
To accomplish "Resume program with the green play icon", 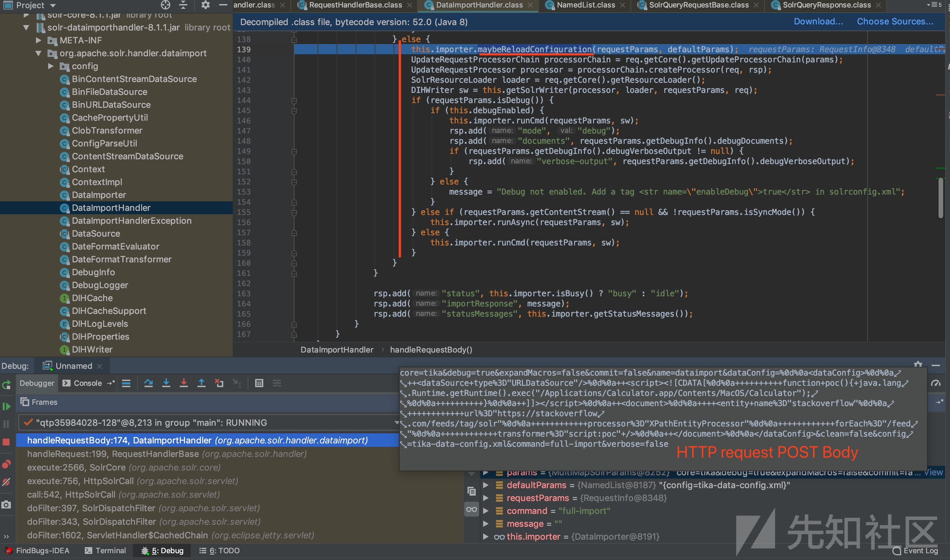I will [6, 406].
